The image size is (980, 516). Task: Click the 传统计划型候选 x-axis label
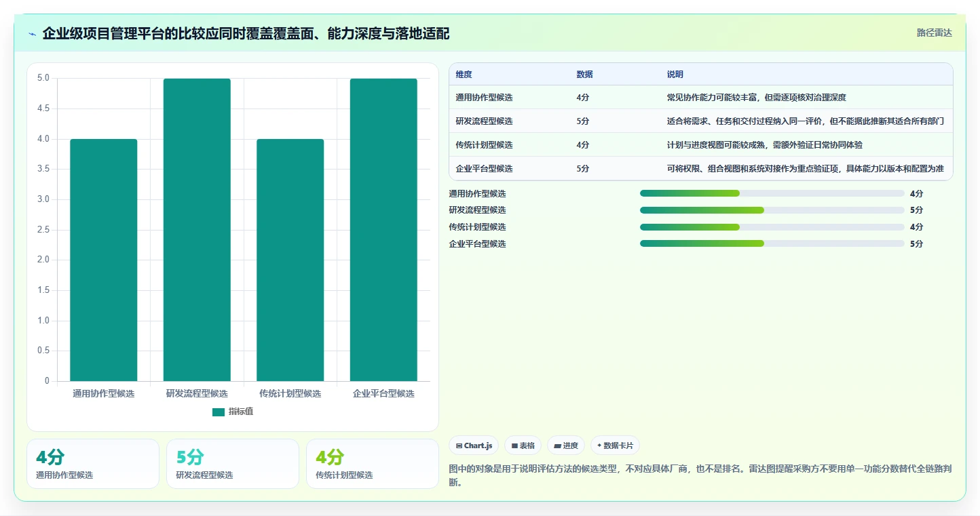(x=290, y=393)
